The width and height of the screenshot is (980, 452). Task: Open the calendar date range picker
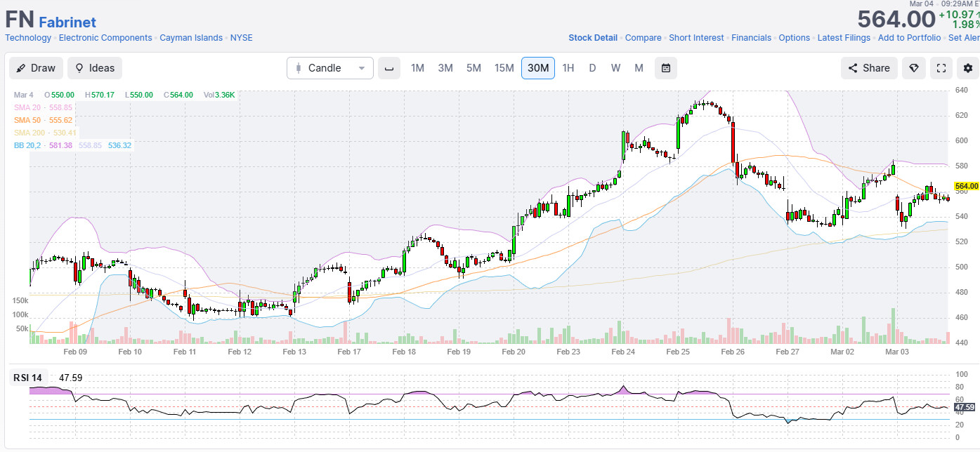tap(666, 68)
